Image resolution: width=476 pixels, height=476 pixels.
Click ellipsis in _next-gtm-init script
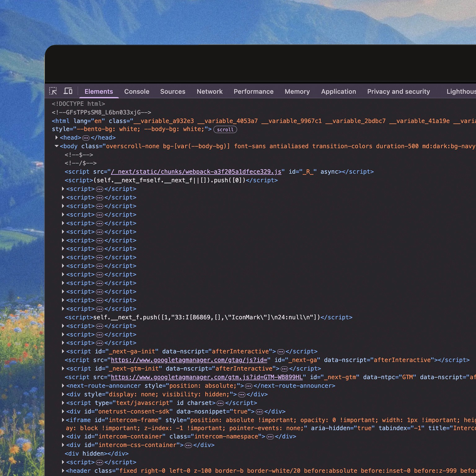point(284,369)
